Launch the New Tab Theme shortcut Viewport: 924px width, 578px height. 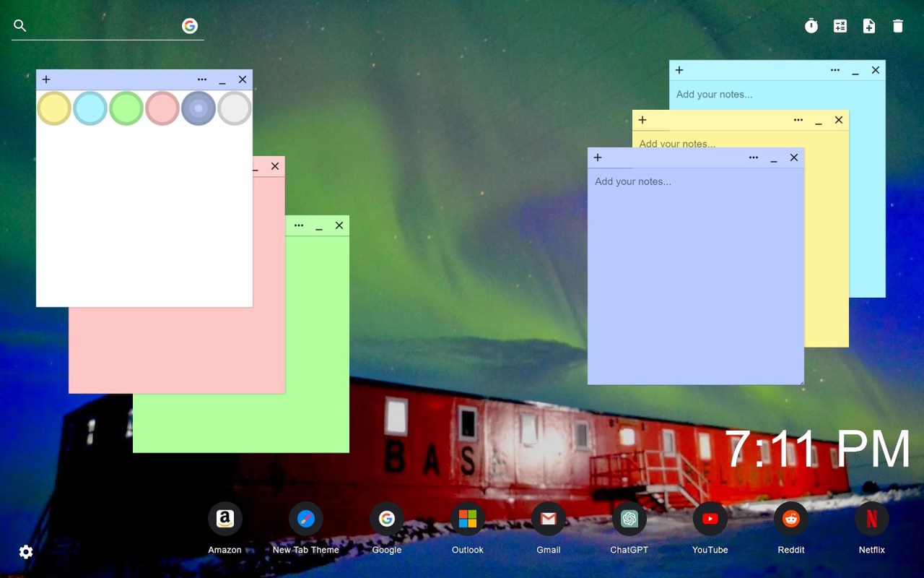(x=306, y=519)
